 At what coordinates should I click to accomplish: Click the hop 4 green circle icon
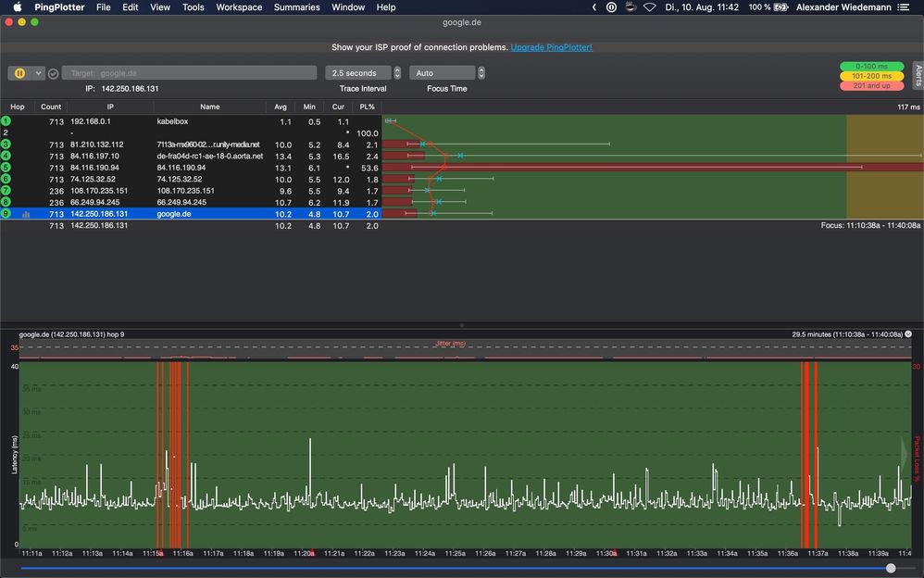point(6,156)
